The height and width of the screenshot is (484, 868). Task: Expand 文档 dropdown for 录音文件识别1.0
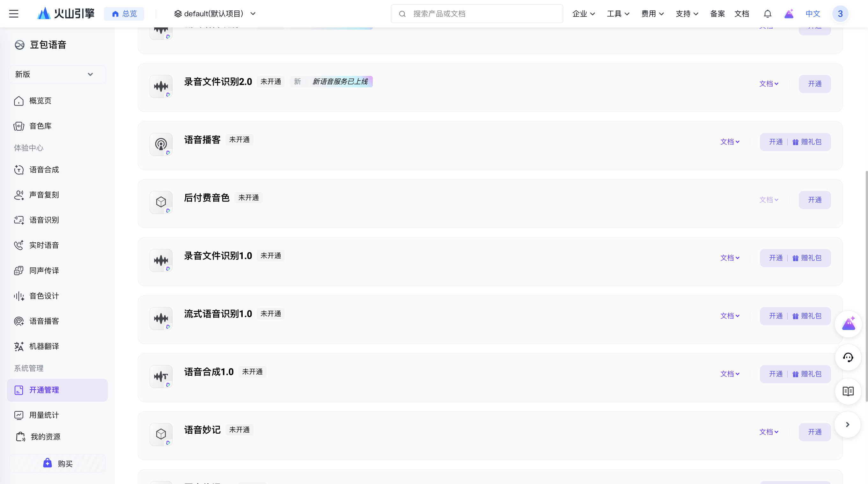pyautogui.click(x=730, y=258)
